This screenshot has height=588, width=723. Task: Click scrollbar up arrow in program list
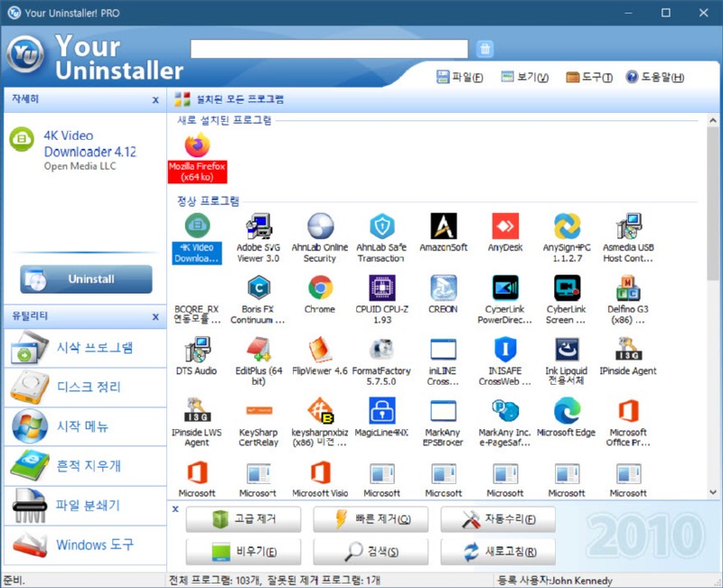[x=713, y=120]
